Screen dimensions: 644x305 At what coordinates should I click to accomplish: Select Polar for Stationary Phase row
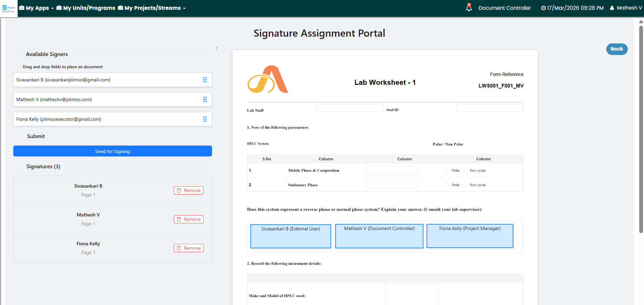448,185
